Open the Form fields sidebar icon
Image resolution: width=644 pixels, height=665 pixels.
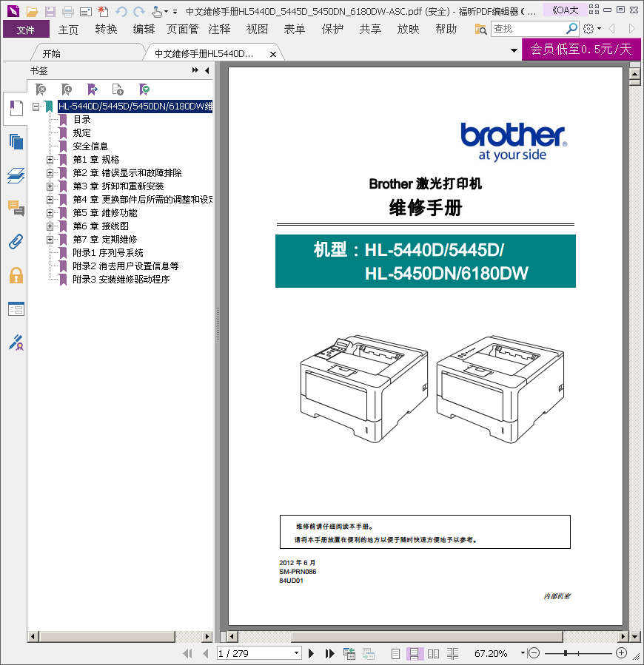point(16,308)
